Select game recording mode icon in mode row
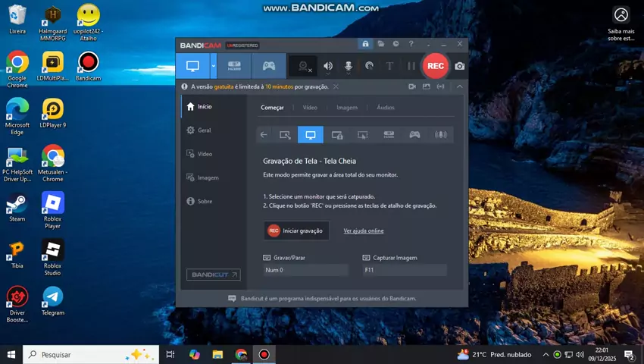 (414, 135)
